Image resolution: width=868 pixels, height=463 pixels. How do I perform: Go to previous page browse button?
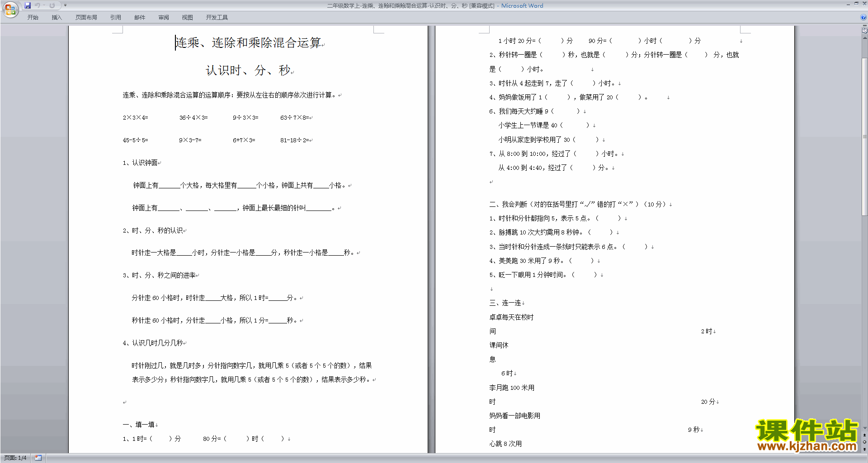pyautogui.click(x=864, y=435)
